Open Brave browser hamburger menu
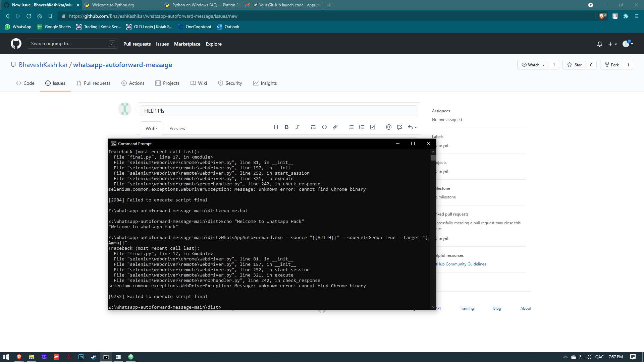 (x=637, y=16)
